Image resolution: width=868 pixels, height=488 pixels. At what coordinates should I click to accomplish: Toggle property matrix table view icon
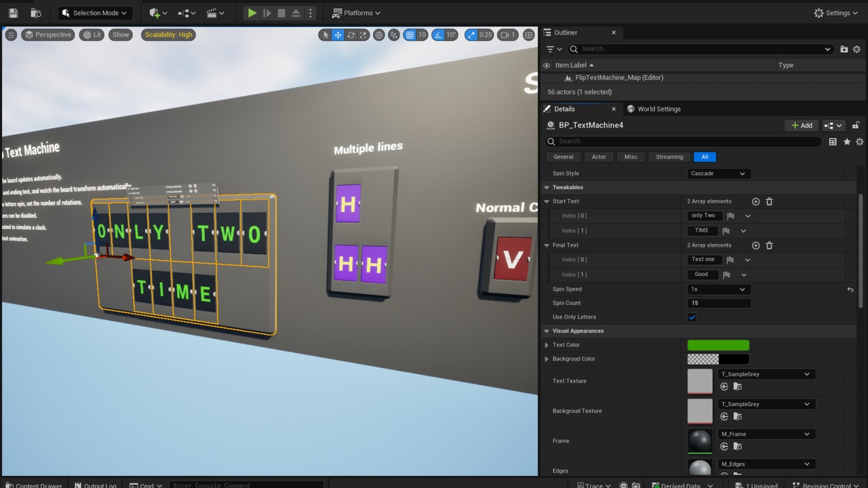point(833,142)
